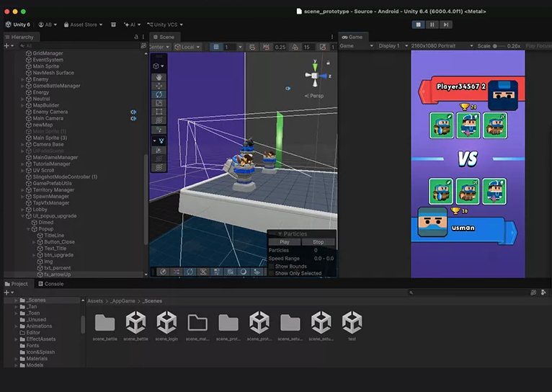Toggle the refresh-arrows button in Scene bottom bar
This screenshot has width=552, height=392.
tap(190, 272)
